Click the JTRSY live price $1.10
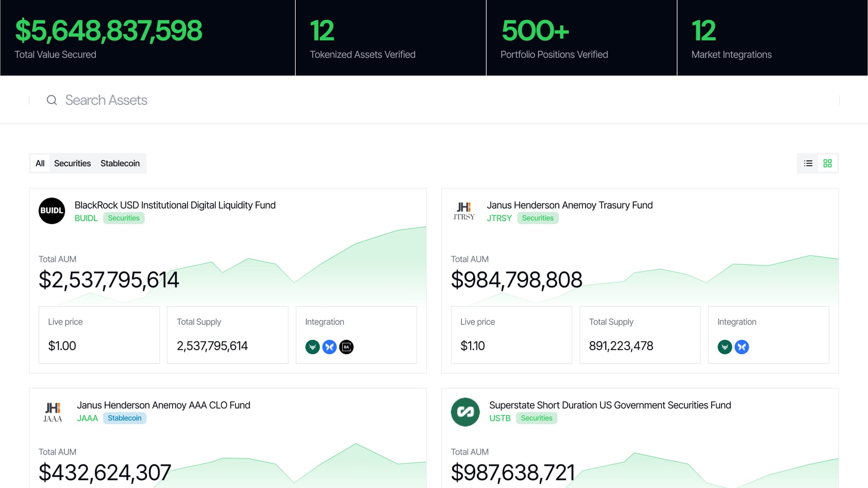Viewport: 868px width, 488px height. [472, 346]
